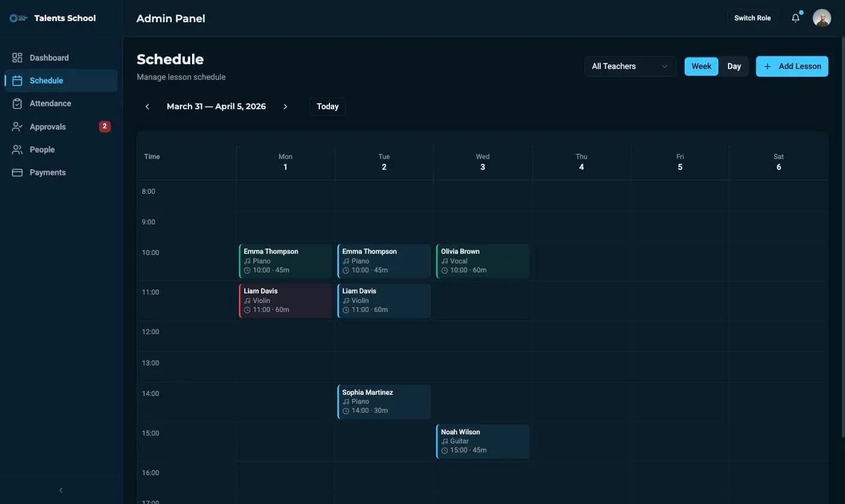Click the Payments card icon
The height and width of the screenshot is (504, 845).
click(17, 172)
